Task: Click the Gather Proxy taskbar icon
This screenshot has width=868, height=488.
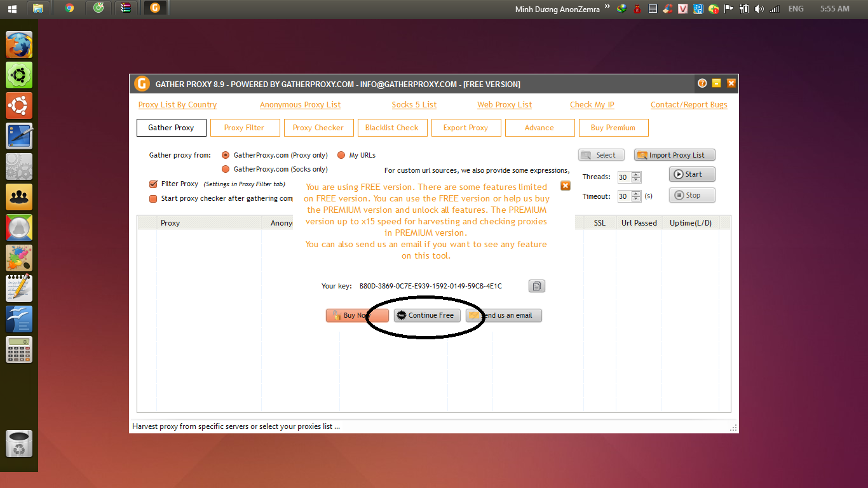Action: pos(155,9)
